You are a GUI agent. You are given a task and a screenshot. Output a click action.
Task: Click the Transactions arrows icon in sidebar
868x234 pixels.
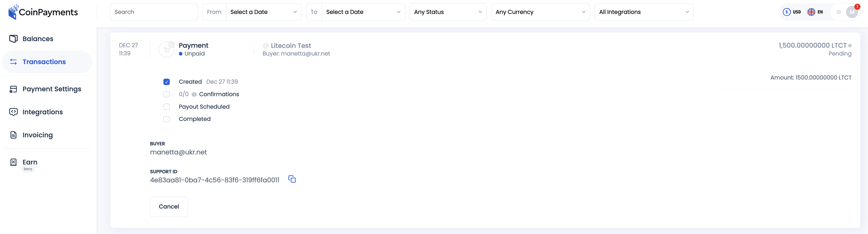point(13,61)
